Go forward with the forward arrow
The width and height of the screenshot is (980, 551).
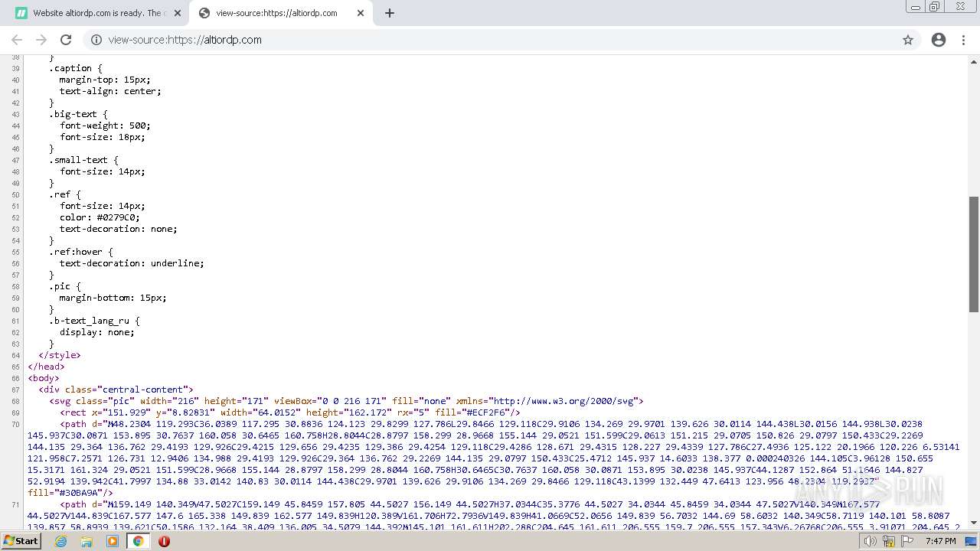pos(41,40)
